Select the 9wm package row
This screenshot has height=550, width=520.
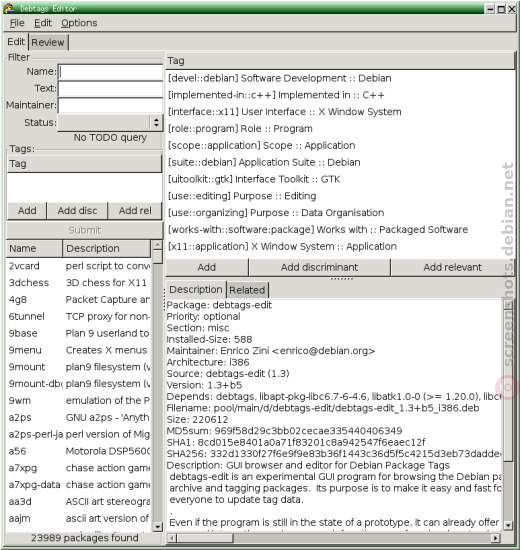tap(79, 401)
